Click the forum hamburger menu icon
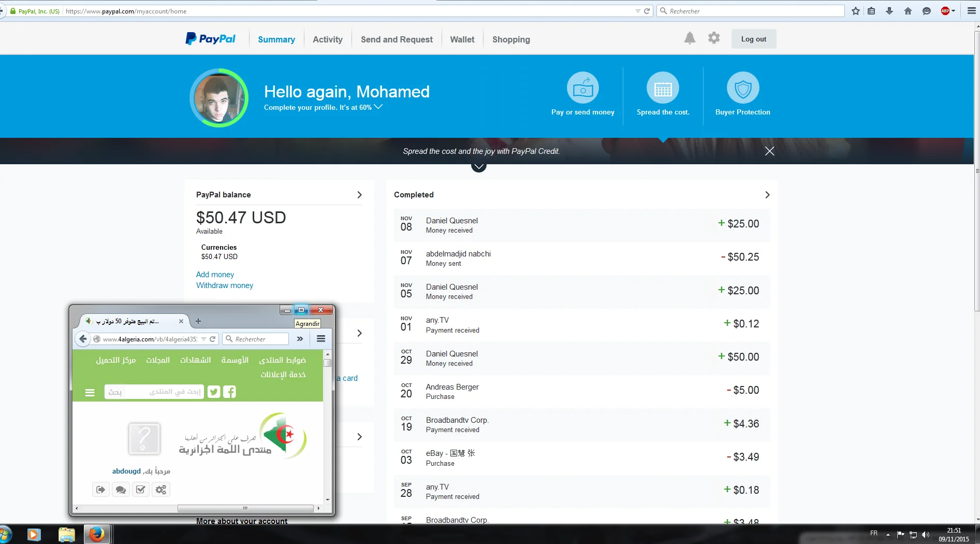The height and width of the screenshot is (544, 980). click(x=90, y=393)
